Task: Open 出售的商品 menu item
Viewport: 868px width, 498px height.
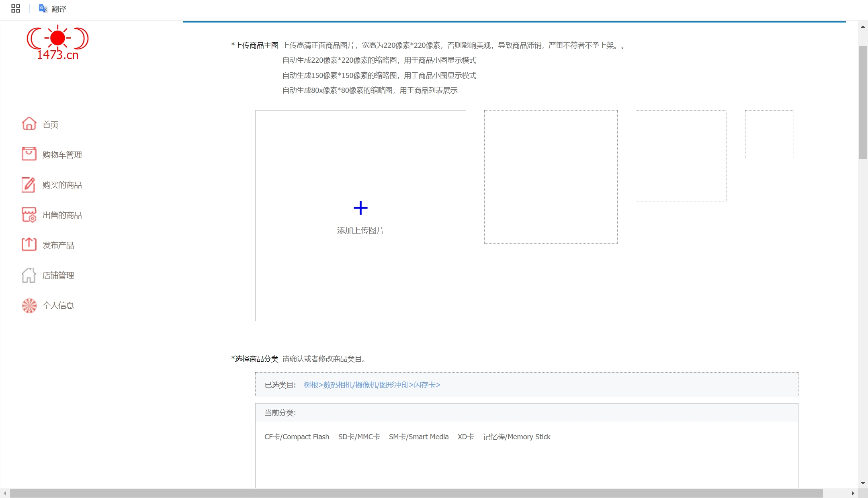Action: pyautogui.click(x=62, y=215)
